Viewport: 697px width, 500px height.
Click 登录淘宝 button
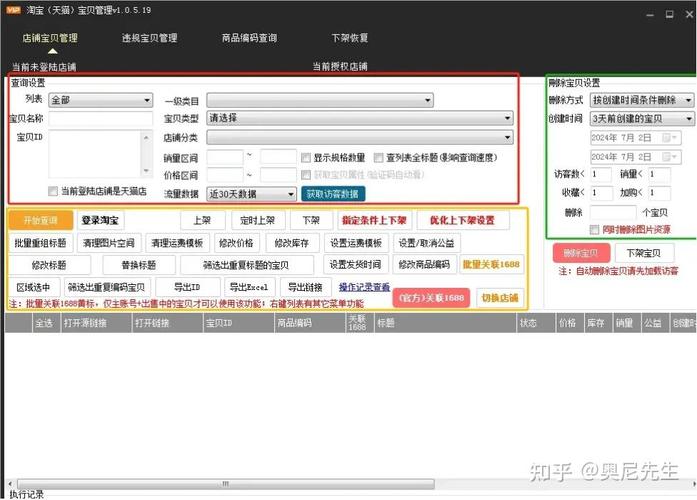coord(100,220)
